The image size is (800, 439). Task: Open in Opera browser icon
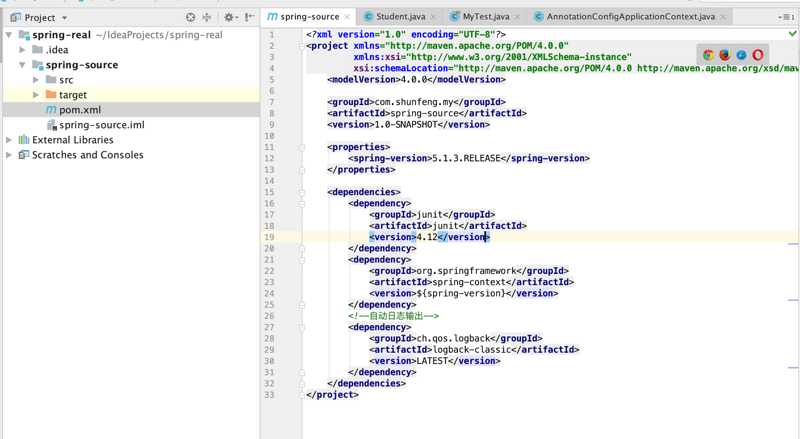(x=758, y=55)
